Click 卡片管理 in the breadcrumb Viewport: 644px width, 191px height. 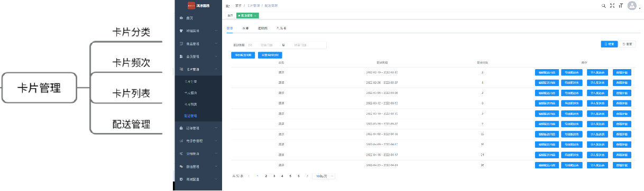253,5
